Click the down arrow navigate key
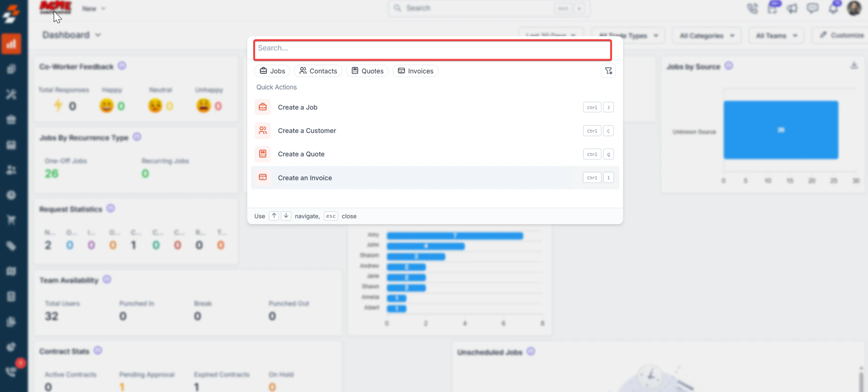 pos(286,216)
